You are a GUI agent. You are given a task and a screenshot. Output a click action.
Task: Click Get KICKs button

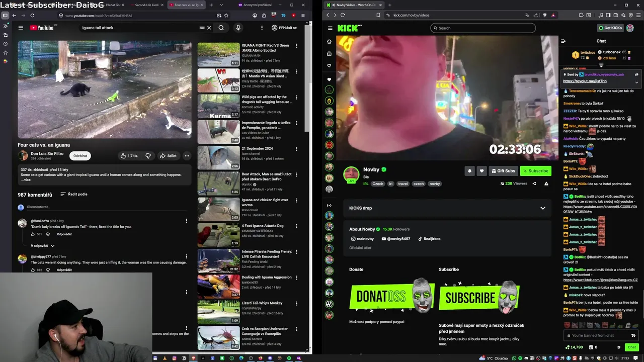click(x=610, y=28)
